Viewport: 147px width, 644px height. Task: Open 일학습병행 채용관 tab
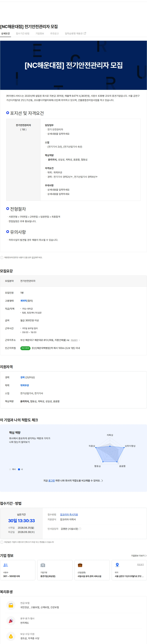[x=73, y=33]
